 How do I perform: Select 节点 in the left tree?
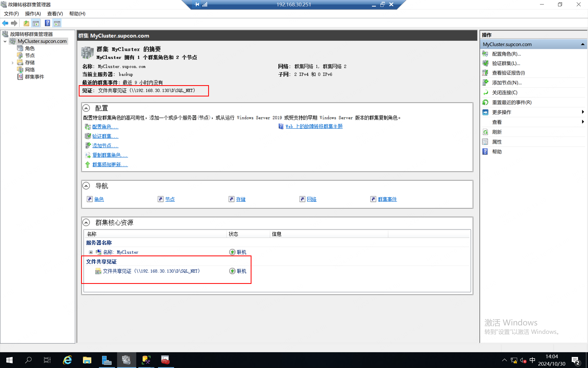30,55
